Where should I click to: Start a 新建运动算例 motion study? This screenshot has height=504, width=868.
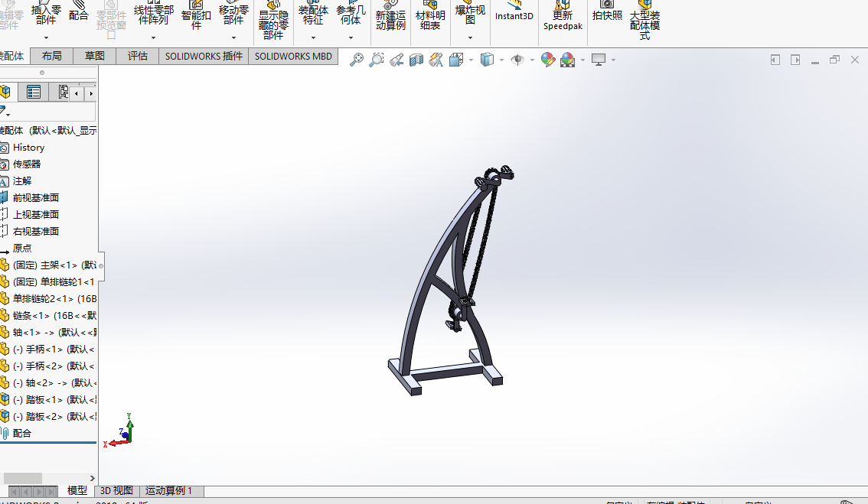(390, 15)
